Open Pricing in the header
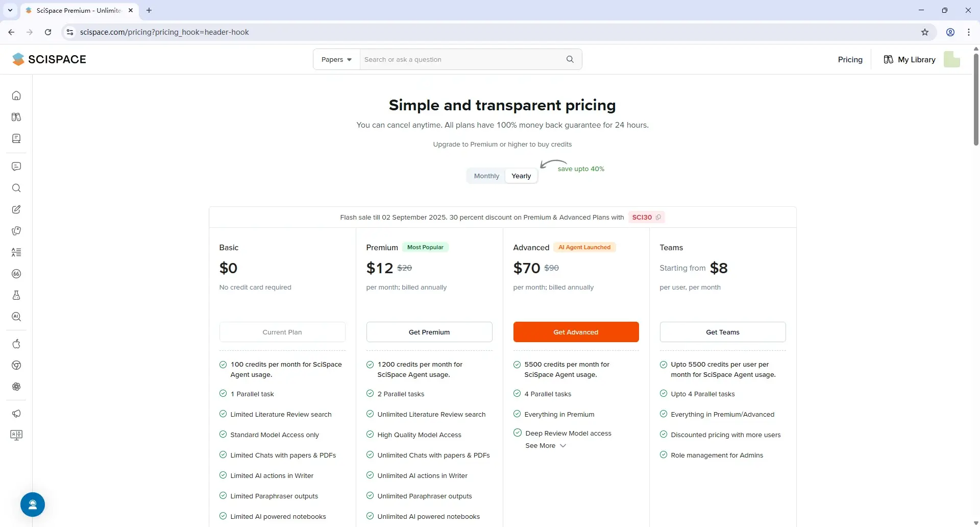Screen dimensions: 980x527 850,59
